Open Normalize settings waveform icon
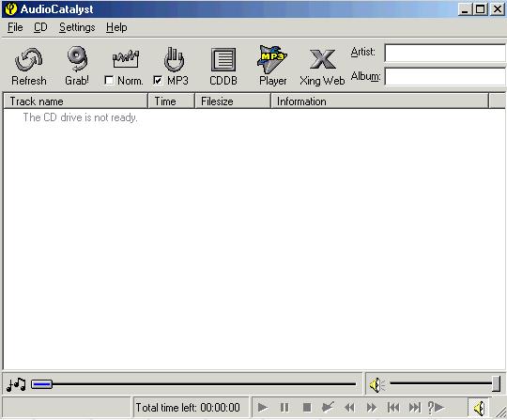Image resolution: width=507 pixels, height=420 pixels. tap(126, 58)
